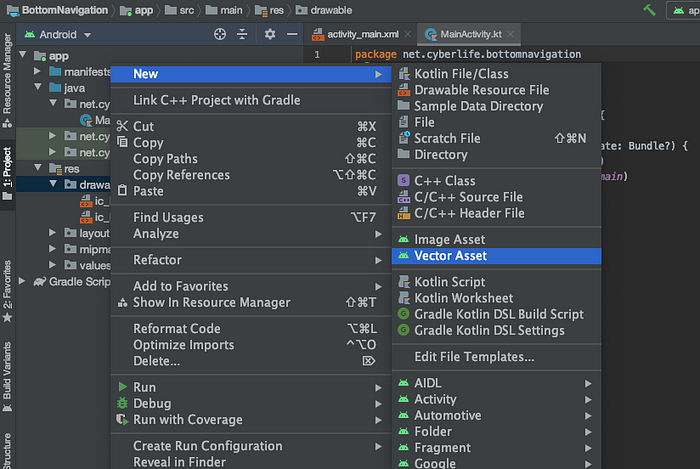Open project panel settings gear
Image resolution: width=700 pixels, height=469 pixels.
(270, 34)
